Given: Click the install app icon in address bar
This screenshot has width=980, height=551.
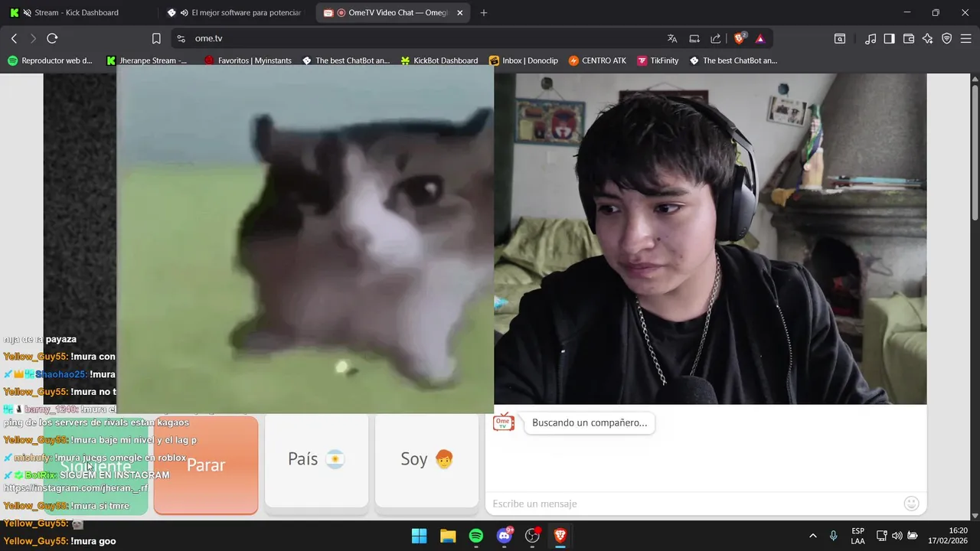Looking at the screenshot, I should (x=694, y=38).
